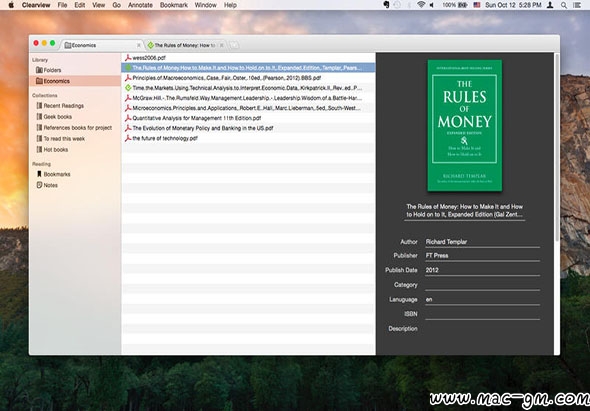Open the Bookmark menu

174,5
